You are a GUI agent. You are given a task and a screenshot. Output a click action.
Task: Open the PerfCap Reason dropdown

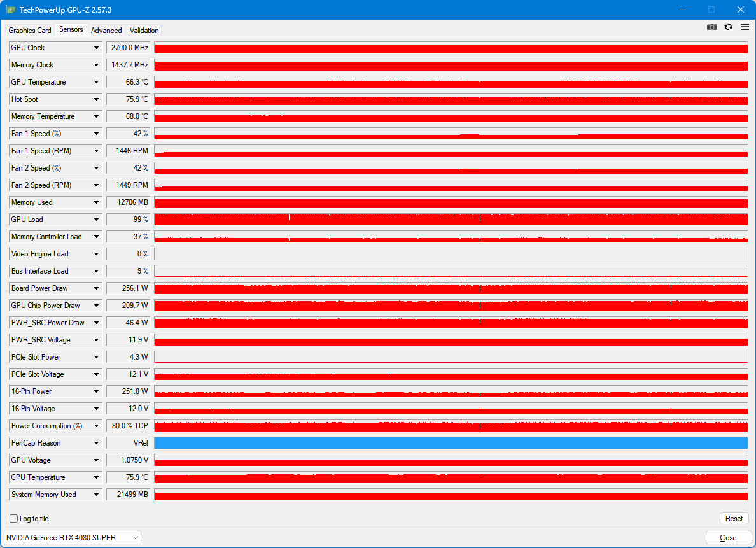pos(56,443)
